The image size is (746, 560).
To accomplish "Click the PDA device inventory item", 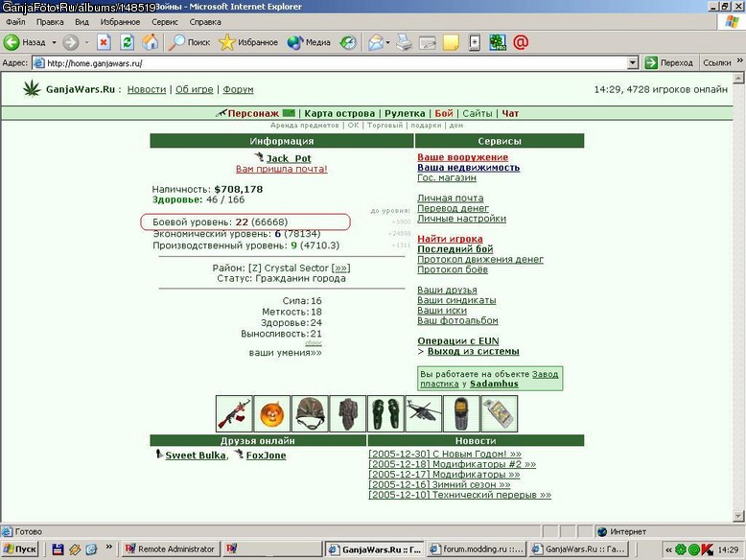I will pos(499,413).
